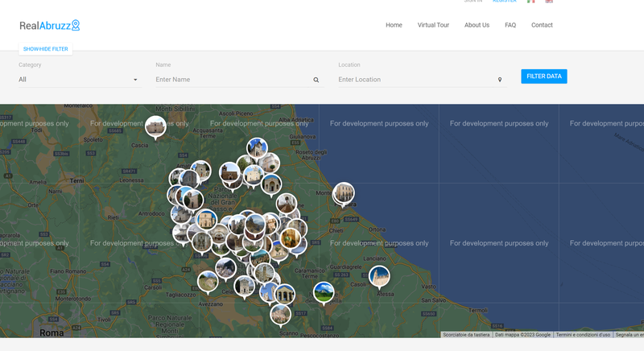Viewport: 644px width, 351px height.
Task: Open the Home menu item
Action: [x=394, y=26]
